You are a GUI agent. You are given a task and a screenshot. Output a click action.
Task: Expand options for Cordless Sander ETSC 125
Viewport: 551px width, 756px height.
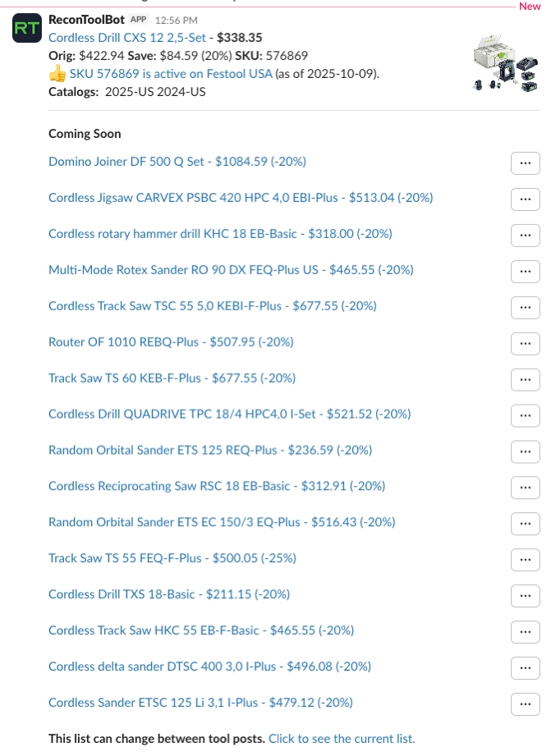pos(525,704)
